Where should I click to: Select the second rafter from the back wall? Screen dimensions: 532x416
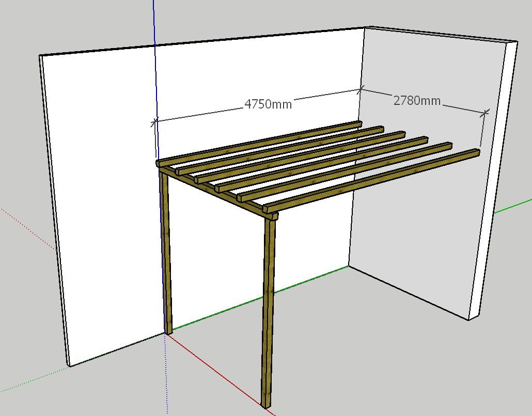tap(279, 150)
